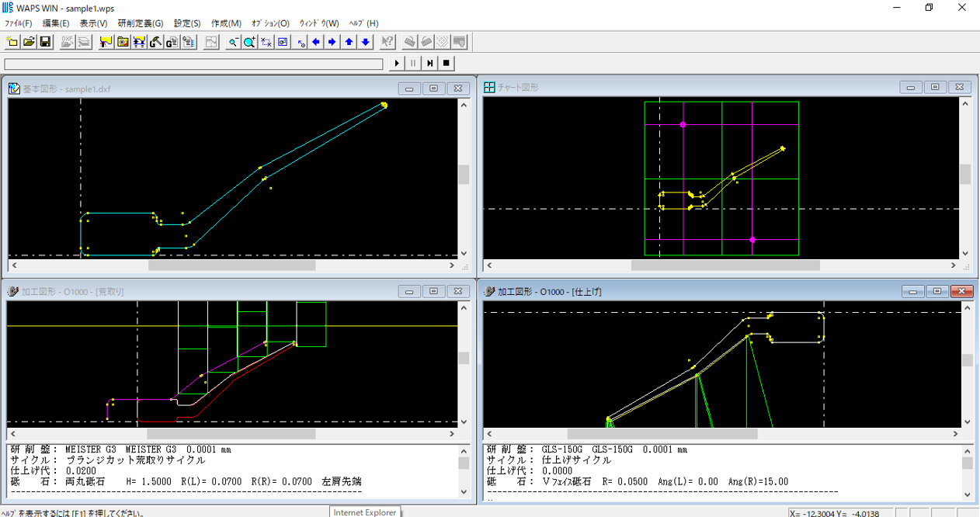Open the 編集(E) menu
Viewport: 980px width, 517px height.
coord(56,23)
